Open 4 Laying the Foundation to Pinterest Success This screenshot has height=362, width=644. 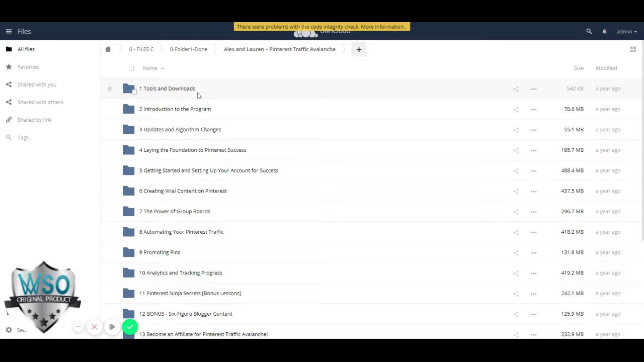tap(193, 150)
